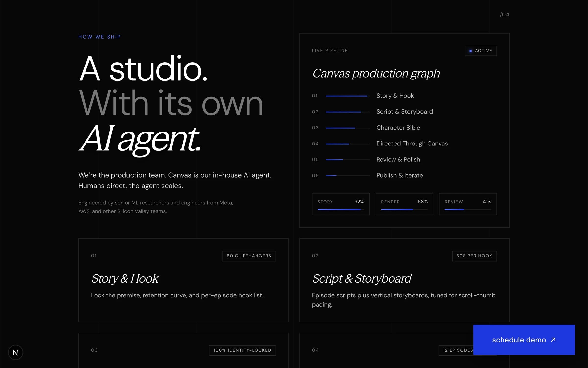Click card number 04 label
The width and height of the screenshot is (588, 368).
[315, 350]
